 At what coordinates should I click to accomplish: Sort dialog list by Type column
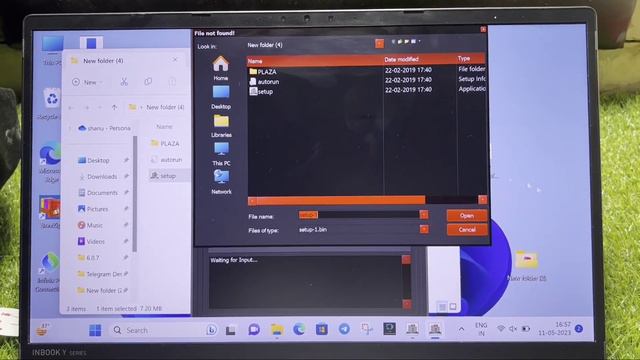click(471, 58)
